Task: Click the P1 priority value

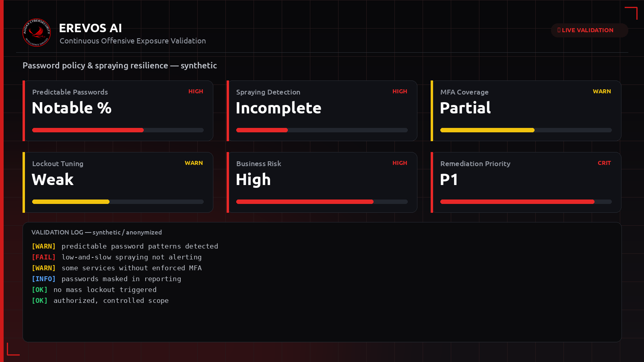Action: coord(449,179)
